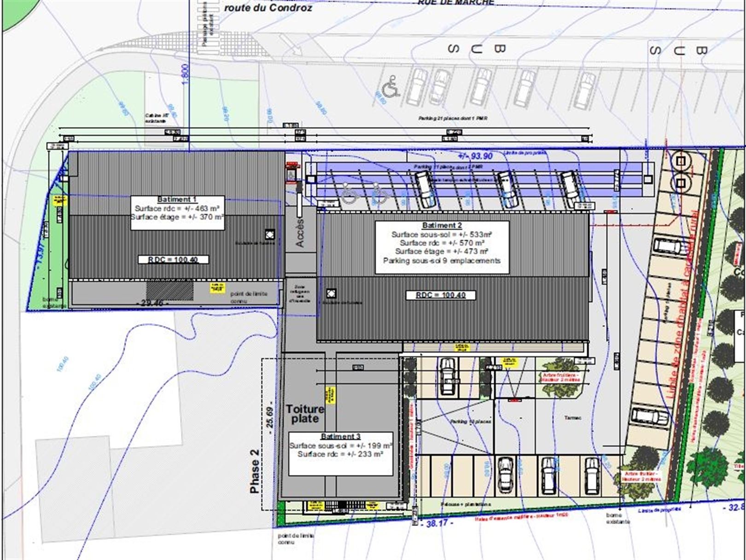Click the Batiment 1 surface info box
Screen dimensions: 746x560
(178, 212)
